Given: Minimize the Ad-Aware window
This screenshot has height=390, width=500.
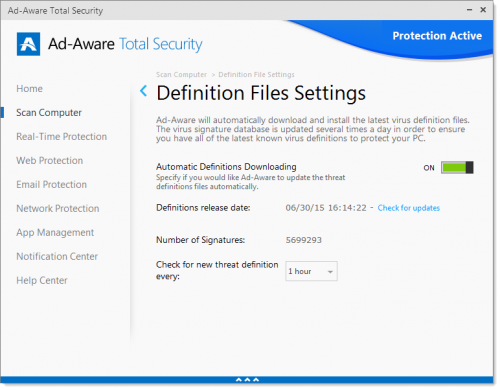Looking at the screenshot, I should [x=469, y=10].
